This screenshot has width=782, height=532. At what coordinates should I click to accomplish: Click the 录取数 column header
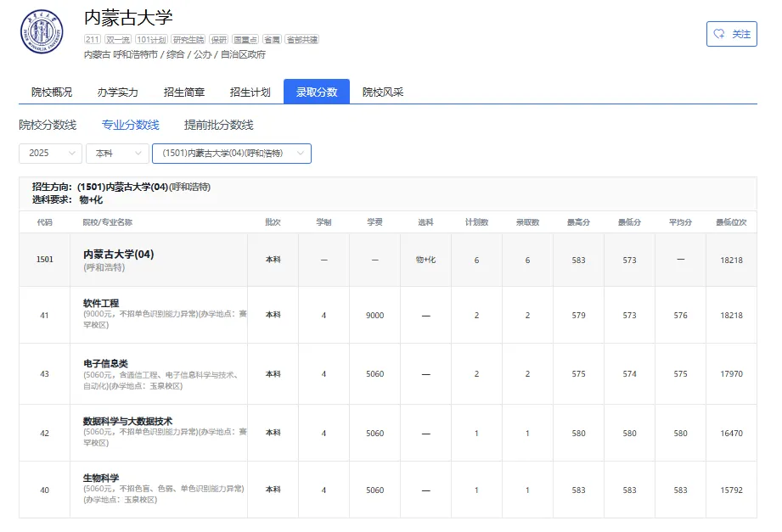pos(527,222)
